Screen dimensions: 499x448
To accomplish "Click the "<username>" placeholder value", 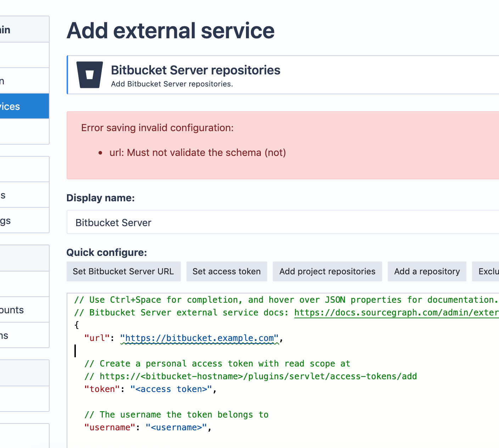I will [176, 427].
